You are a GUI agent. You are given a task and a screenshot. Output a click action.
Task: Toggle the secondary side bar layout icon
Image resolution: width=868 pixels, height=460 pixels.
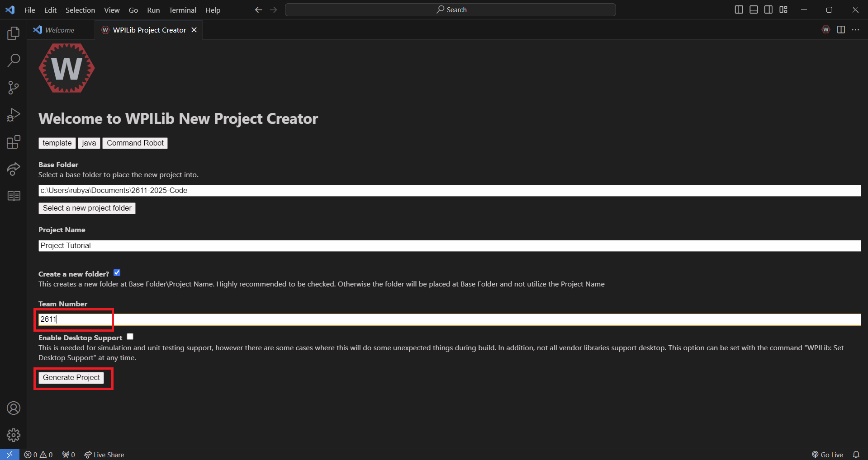[768, 10]
